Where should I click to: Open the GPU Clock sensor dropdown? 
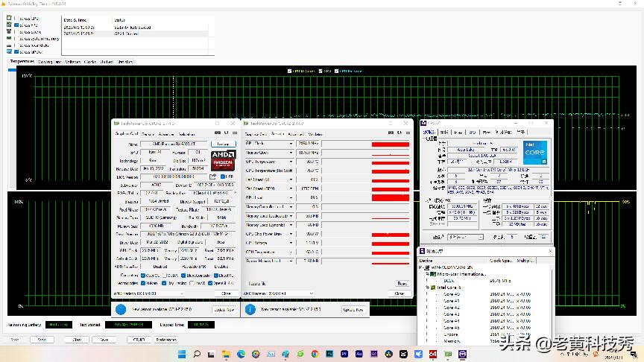(x=291, y=142)
